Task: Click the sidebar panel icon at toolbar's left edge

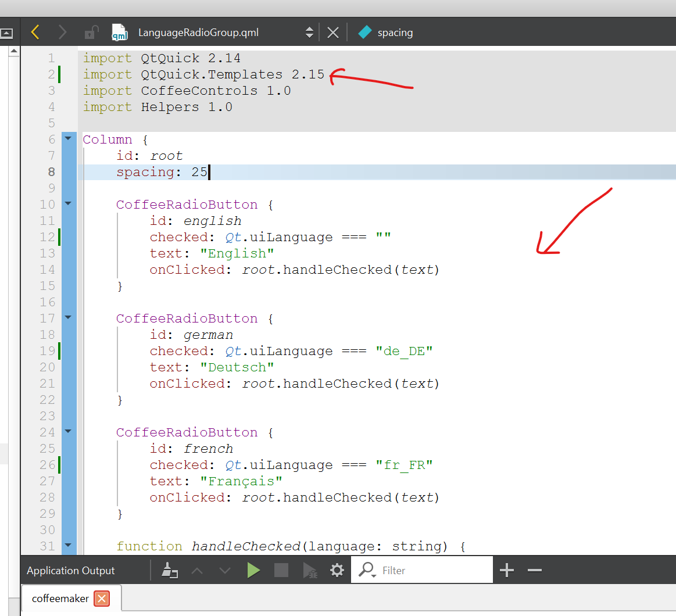Action: pos(6,33)
